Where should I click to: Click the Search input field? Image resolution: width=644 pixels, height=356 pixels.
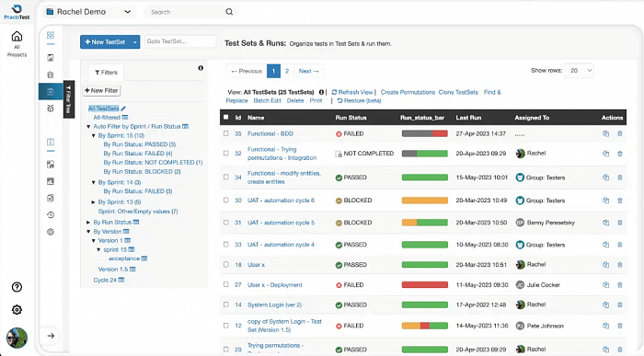(185, 12)
